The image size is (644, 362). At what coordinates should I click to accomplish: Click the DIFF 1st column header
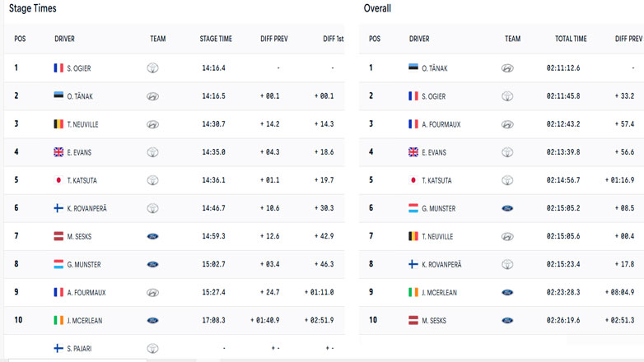[334, 39]
